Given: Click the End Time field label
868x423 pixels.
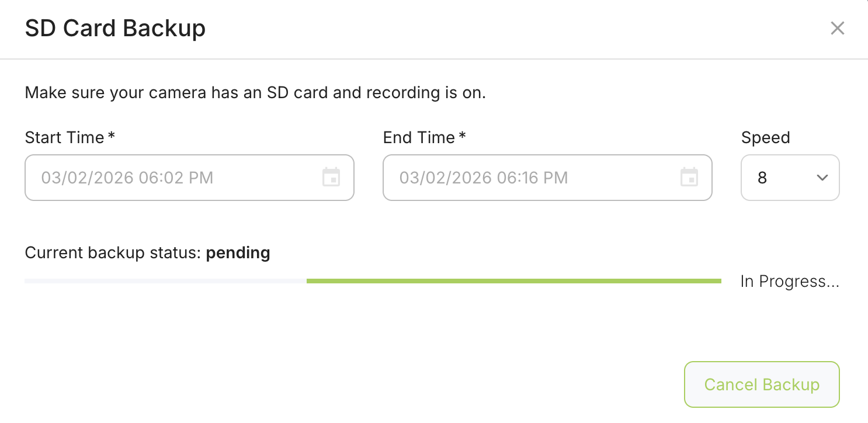Looking at the screenshot, I should pos(419,138).
